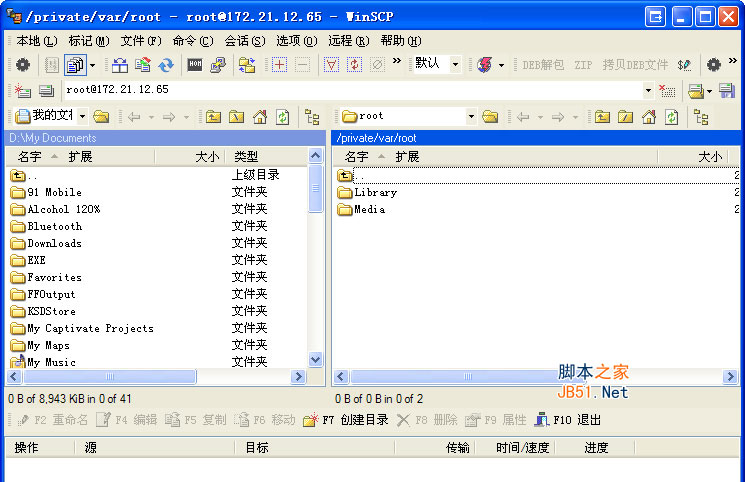The image size is (745, 482).
Task: Click the synchronize folders icon
Action: pos(143,65)
